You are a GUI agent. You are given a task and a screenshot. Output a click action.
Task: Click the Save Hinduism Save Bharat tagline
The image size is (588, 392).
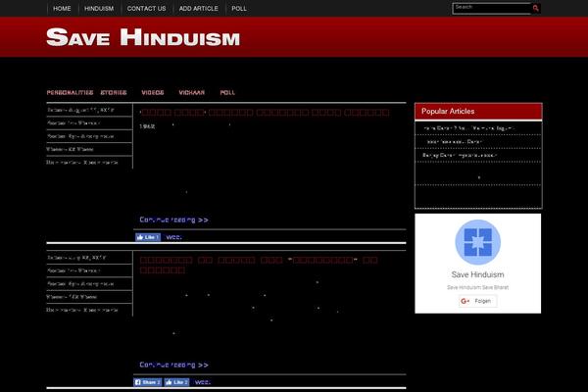click(x=478, y=287)
